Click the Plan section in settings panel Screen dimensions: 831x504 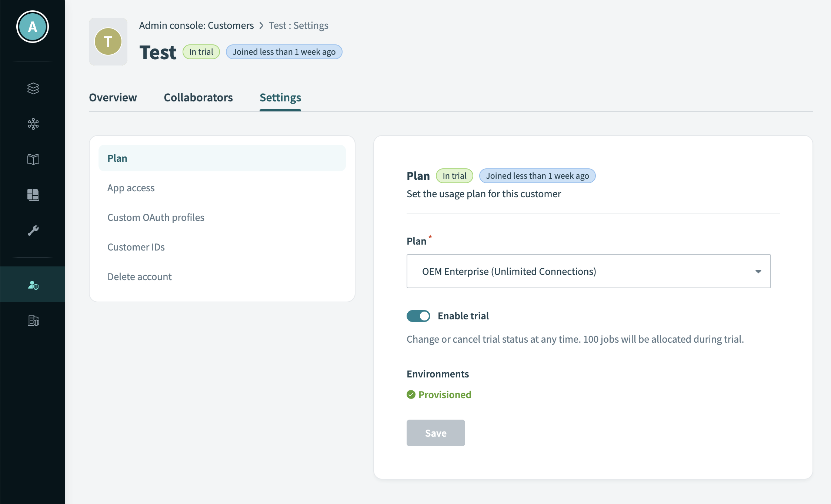tap(223, 158)
